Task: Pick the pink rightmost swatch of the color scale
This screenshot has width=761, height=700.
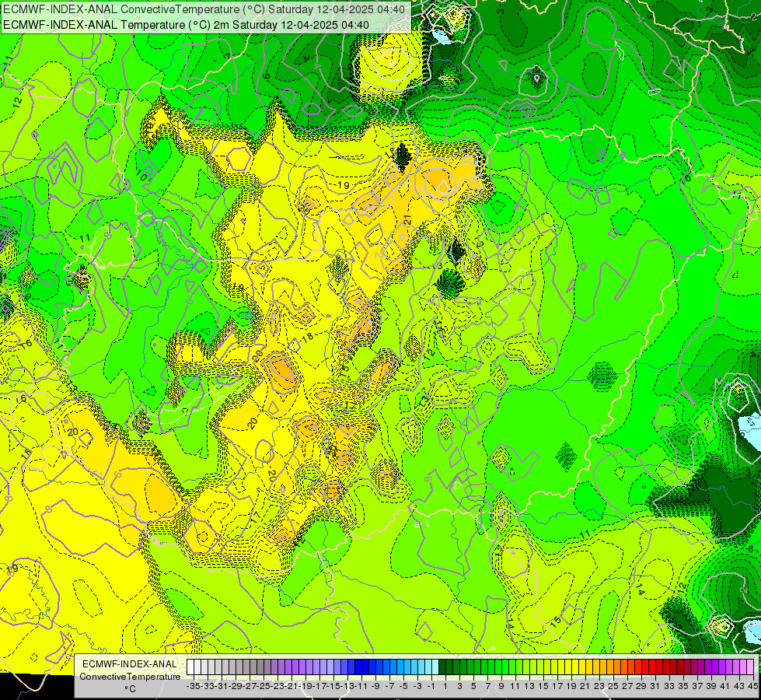Action: coord(750,667)
